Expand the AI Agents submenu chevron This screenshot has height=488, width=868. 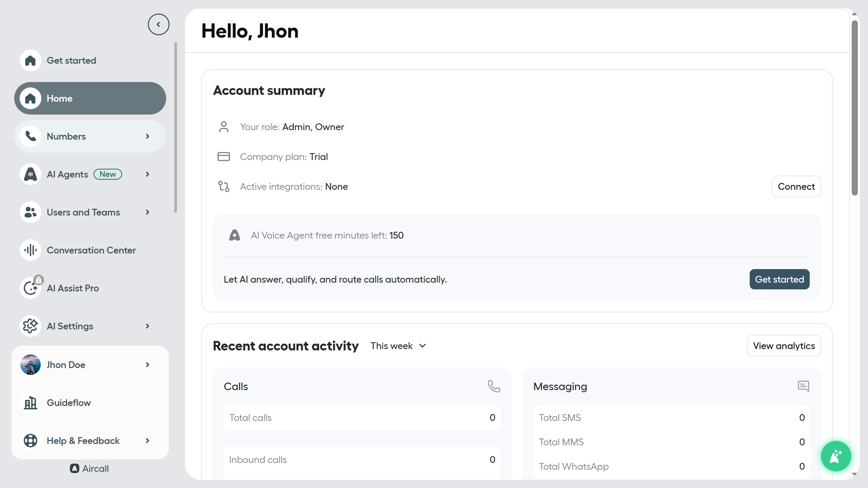pos(147,174)
